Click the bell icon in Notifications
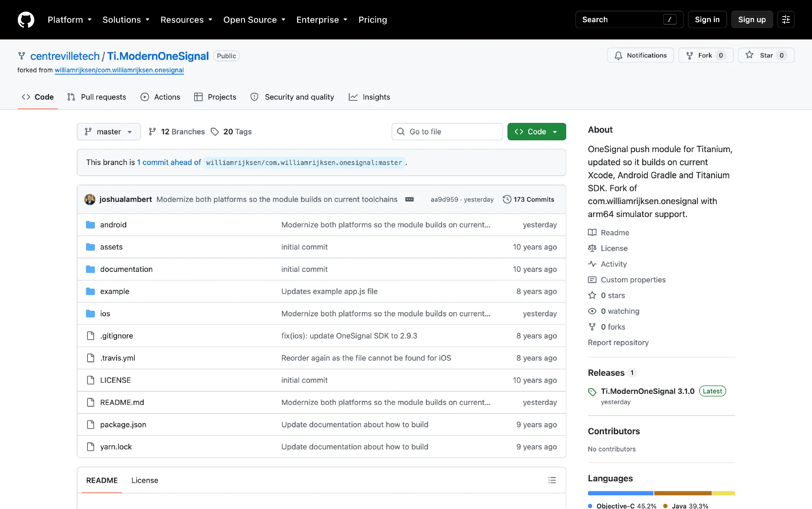This screenshot has width=812, height=509. pyautogui.click(x=618, y=55)
